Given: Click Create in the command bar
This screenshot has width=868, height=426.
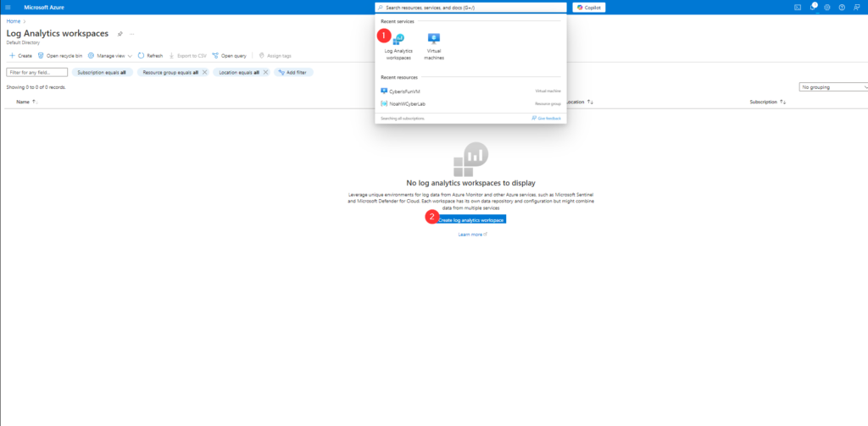Looking at the screenshot, I should [x=20, y=56].
